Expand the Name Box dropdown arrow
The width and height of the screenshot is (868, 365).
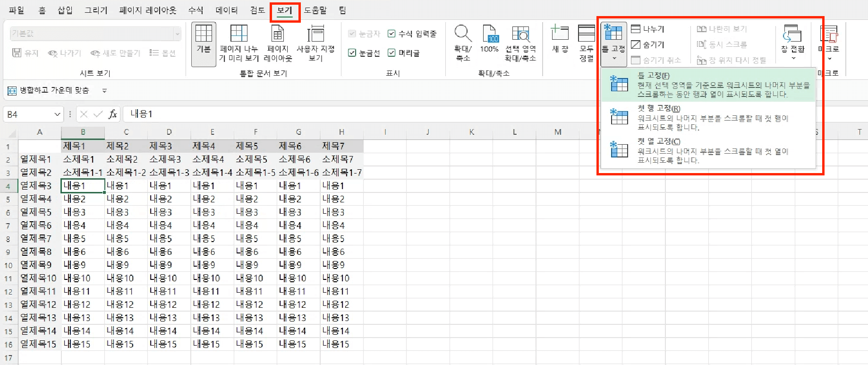(x=57, y=114)
